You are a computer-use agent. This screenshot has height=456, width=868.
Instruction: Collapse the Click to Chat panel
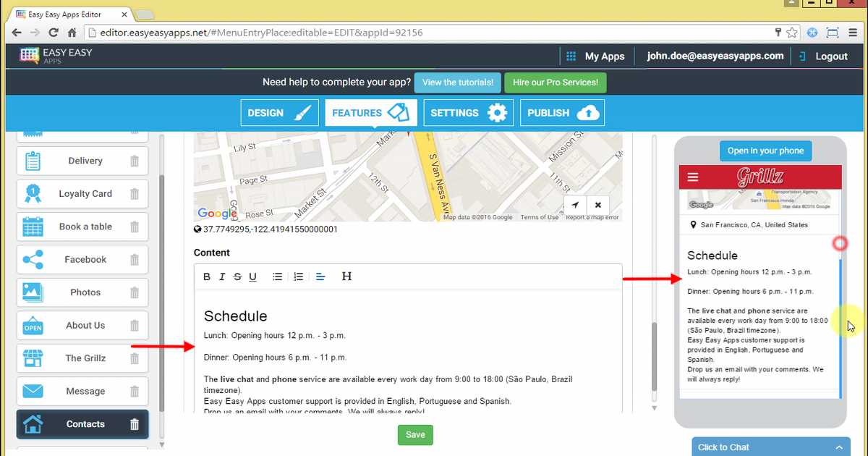pos(838,447)
